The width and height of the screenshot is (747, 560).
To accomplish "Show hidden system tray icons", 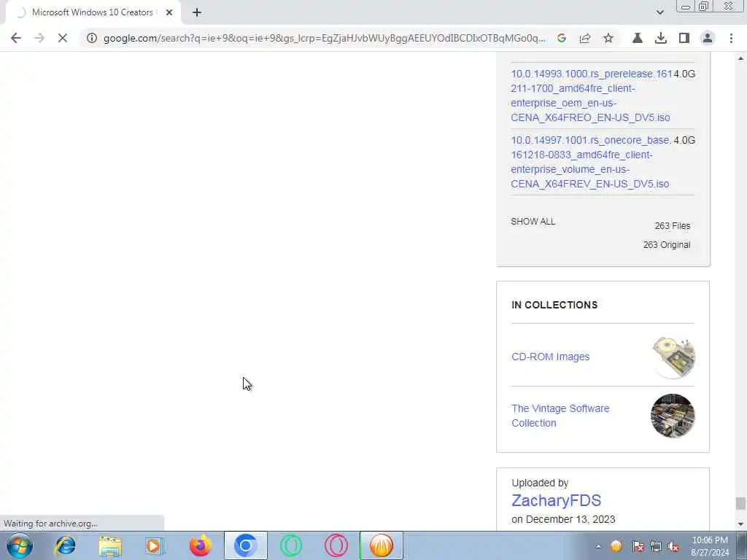I will [598, 546].
